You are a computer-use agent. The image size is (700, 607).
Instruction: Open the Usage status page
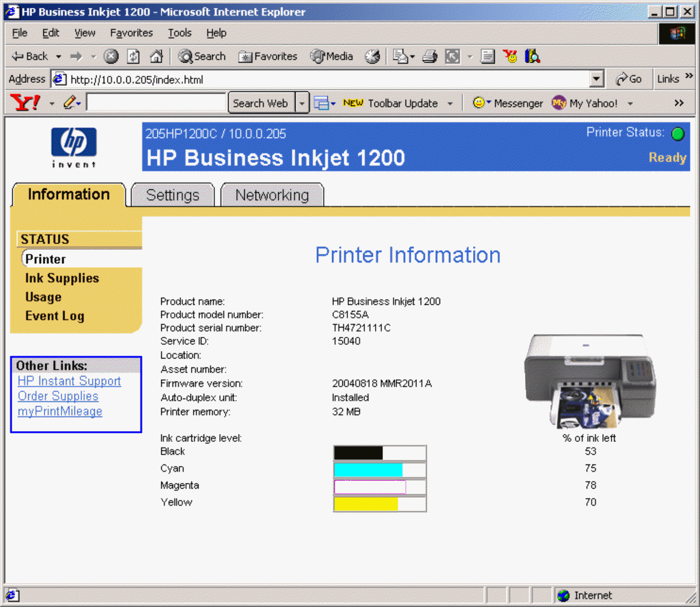tap(43, 297)
